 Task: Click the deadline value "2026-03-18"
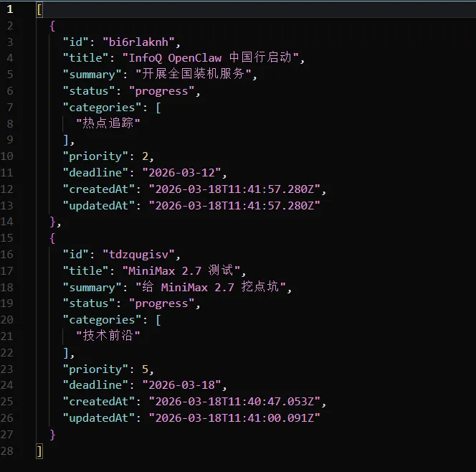[x=184, y=385]
